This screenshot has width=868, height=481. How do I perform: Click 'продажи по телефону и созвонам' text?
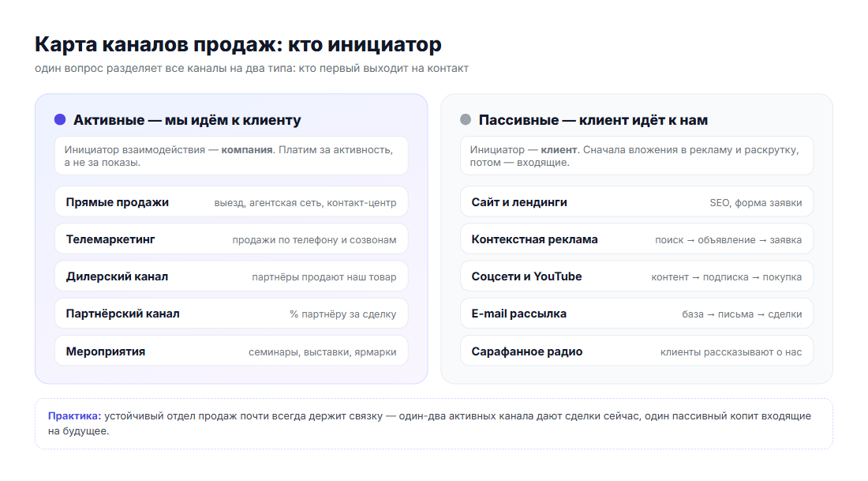pos(314,240)
